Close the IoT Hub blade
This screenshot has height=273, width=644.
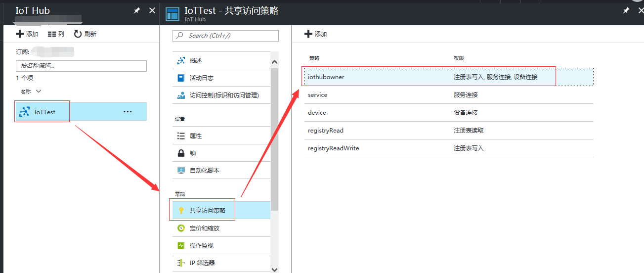pyautogui.click(x=152, y=10)
